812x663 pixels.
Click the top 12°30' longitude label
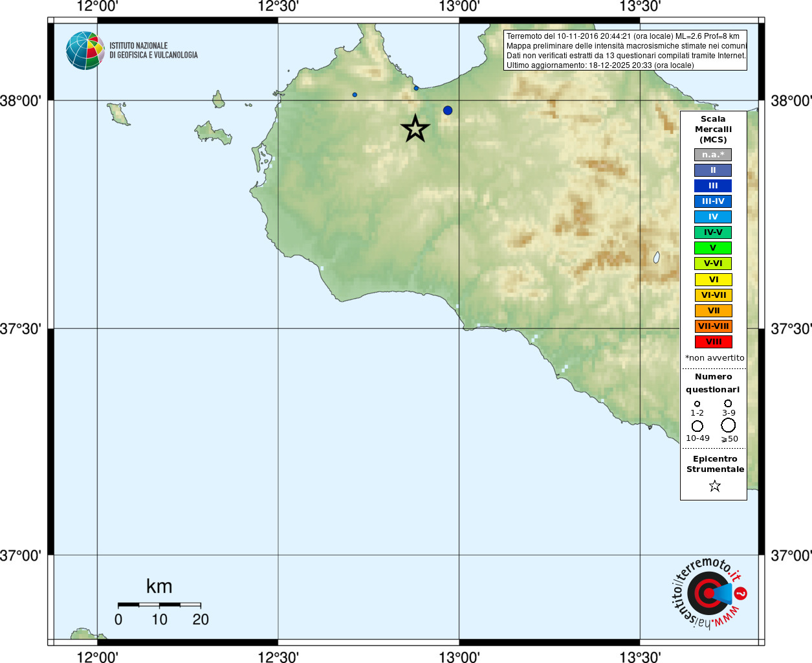(x=278, y=6)
